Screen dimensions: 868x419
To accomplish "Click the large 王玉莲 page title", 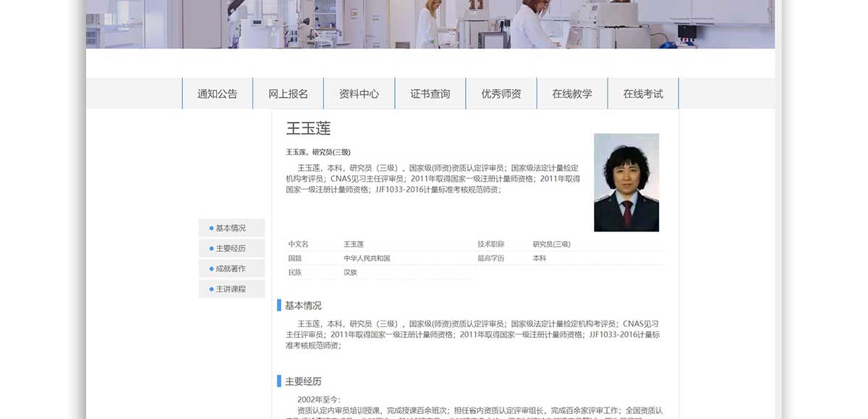I will coord(308,129).
